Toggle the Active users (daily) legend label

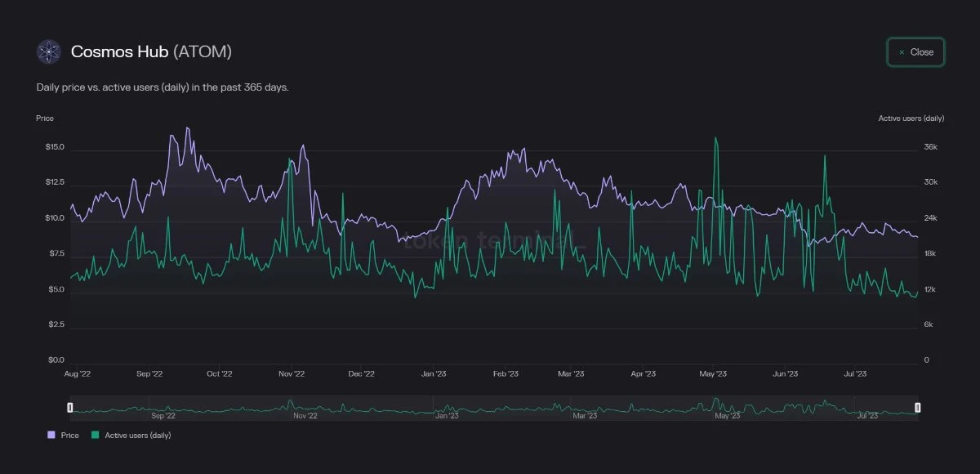137,436
